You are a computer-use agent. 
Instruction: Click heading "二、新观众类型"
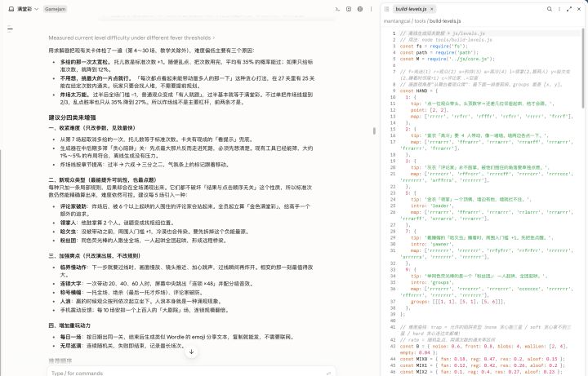coord(102,179)
